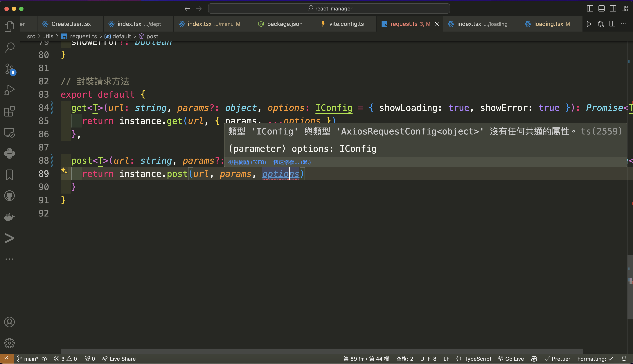Click the Run file play icon
Image resolution: width=633 pixels, height=364 pixels.
(589, 24)
